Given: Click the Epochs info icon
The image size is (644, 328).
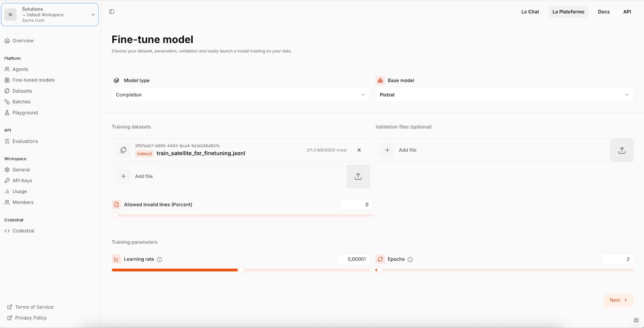Looking at the screenshot, I should coord(410,260).
